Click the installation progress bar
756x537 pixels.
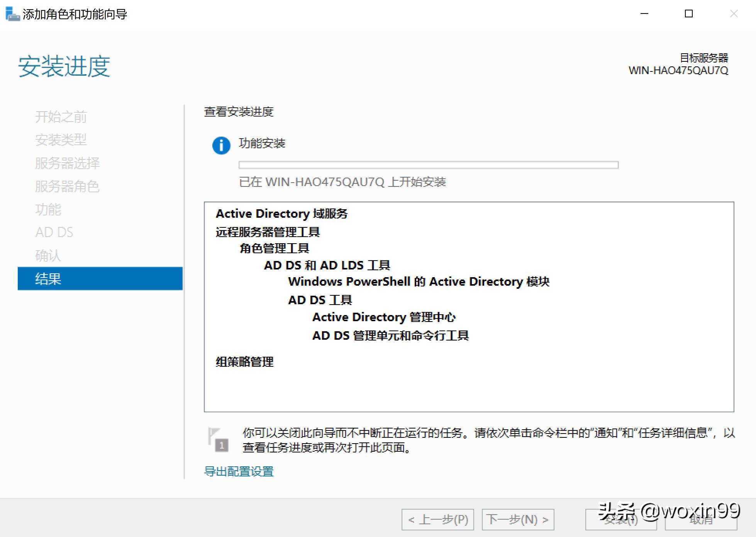tap(429, 164)
